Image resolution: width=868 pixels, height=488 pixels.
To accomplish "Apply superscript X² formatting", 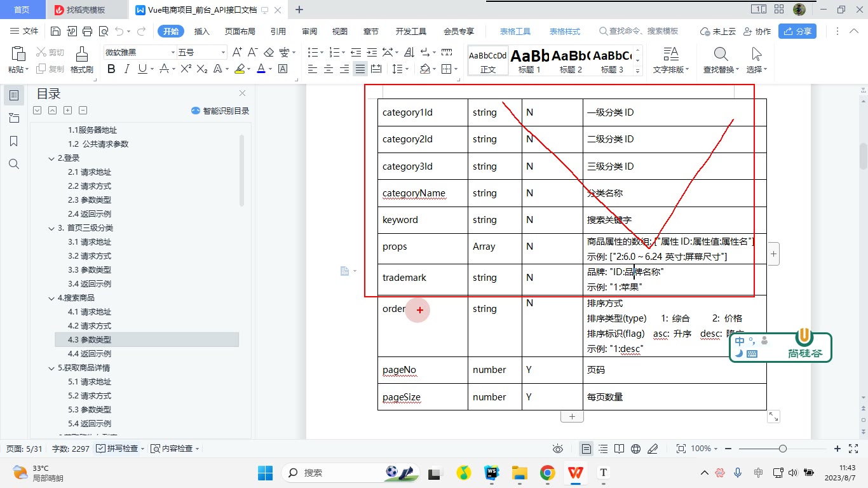I will coord(186,69).
